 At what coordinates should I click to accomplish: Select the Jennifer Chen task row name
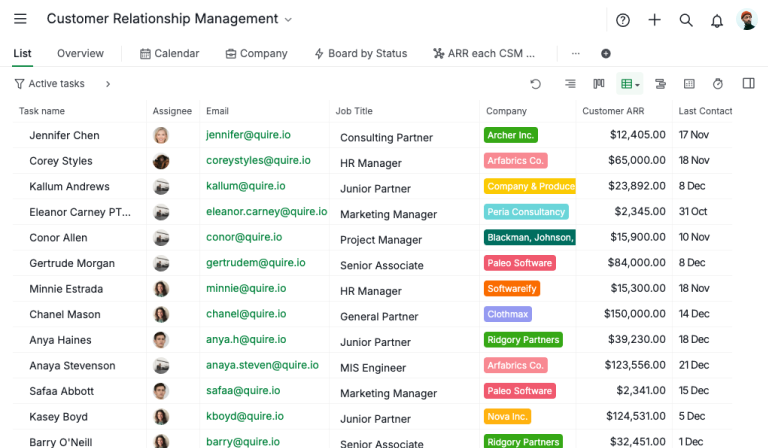click(64, 135)
